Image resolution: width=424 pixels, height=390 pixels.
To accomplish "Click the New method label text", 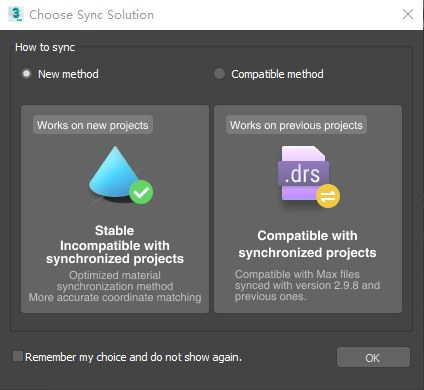I will pyautogui.click(x=68, y=74).
